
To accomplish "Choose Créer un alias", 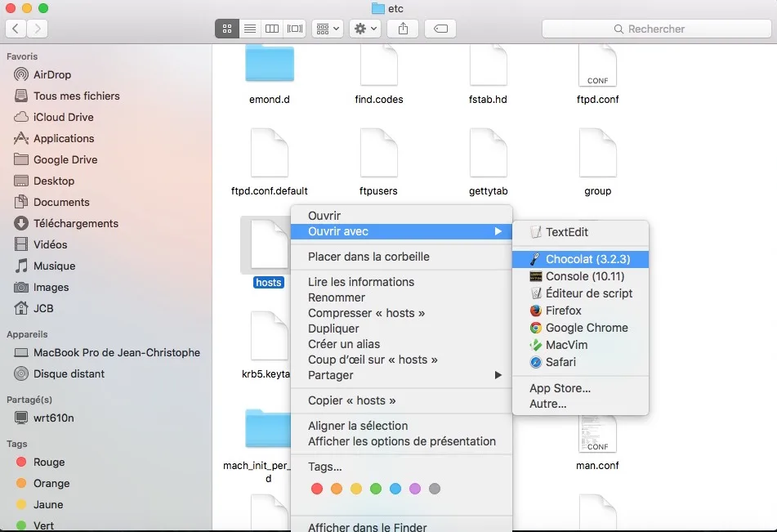I will [401, 344].
